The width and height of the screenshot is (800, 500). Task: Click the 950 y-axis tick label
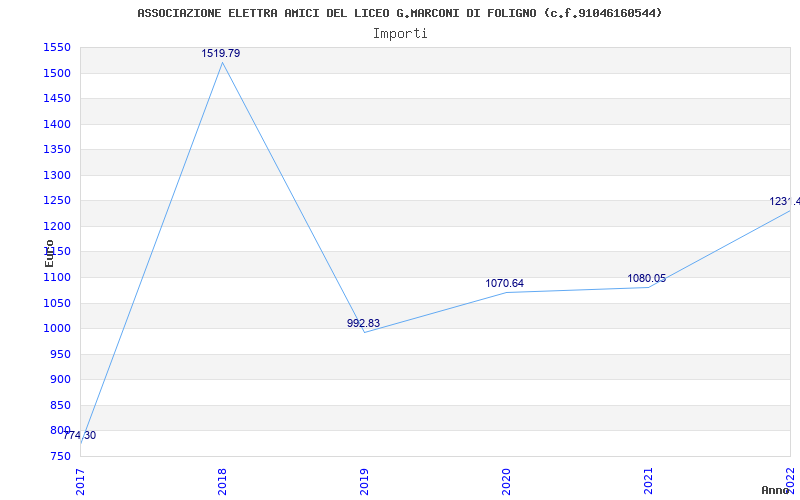coord(60,354)
